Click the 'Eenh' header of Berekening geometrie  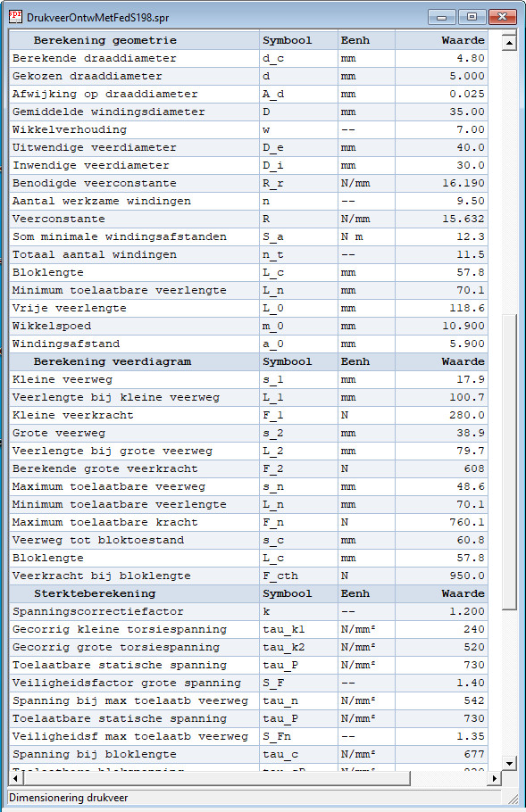355,40
